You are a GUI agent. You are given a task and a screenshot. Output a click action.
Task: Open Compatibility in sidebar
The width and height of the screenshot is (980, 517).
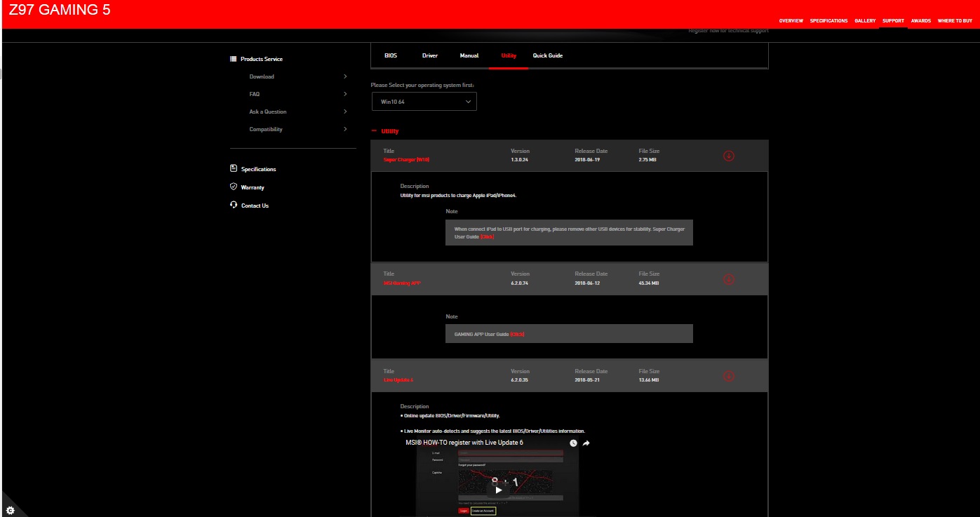pos(266,129)
